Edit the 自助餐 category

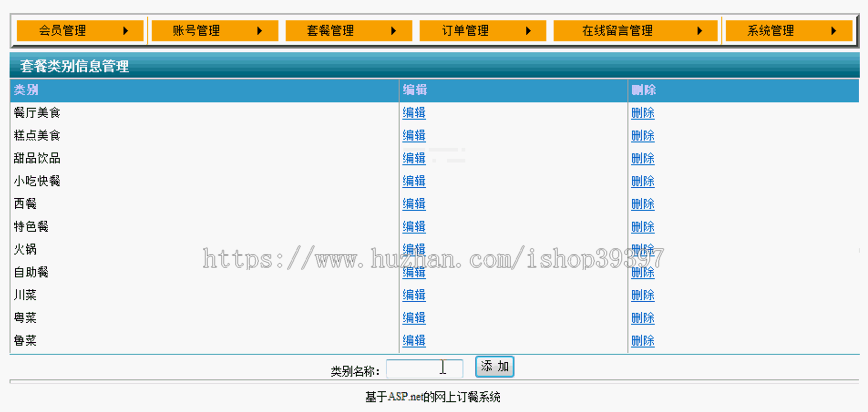[414, 272]
